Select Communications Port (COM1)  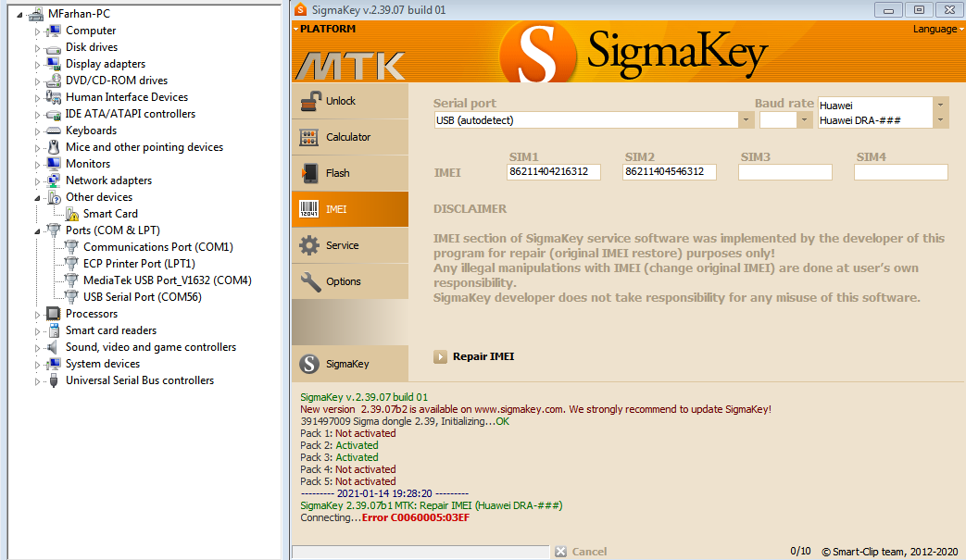[x=158, y=247]
